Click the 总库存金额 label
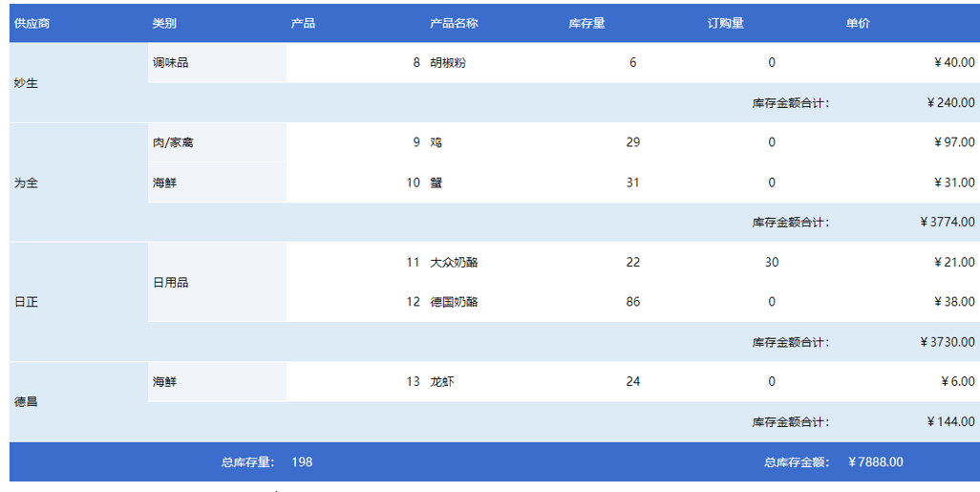Image resolution: width=980 pixels, height=492 pixels. [797, 462]
